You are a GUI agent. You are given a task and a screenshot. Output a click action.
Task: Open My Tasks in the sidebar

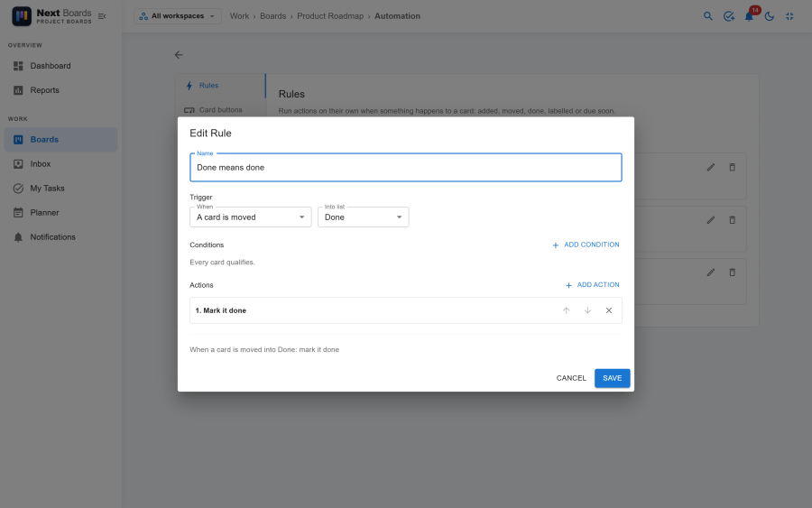click(x=61, y=189)
